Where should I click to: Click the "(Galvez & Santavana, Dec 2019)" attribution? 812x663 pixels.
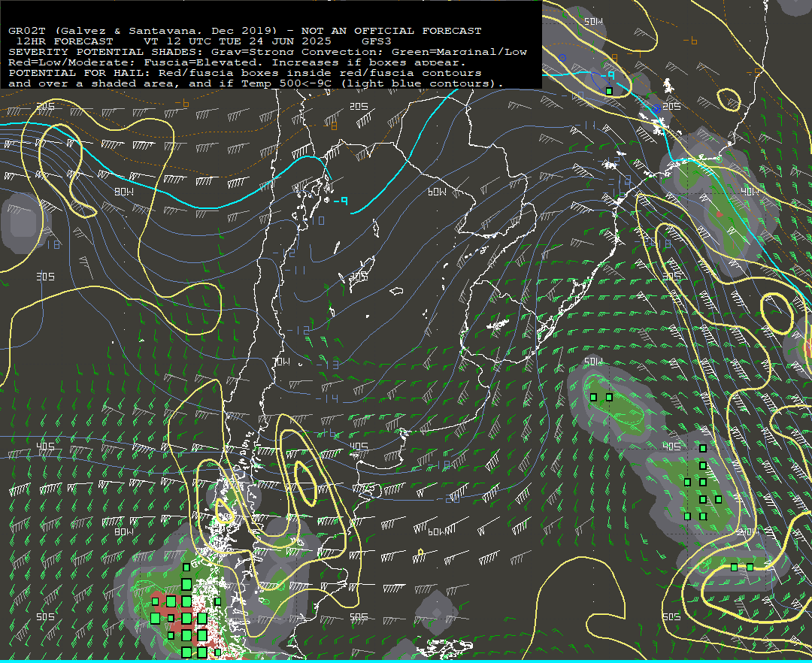(166, 31)
